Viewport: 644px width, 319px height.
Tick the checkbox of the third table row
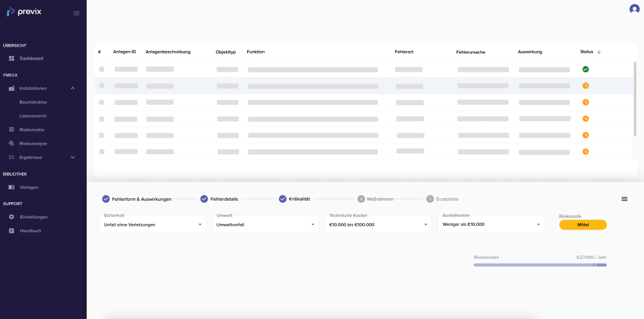point(101,102)
